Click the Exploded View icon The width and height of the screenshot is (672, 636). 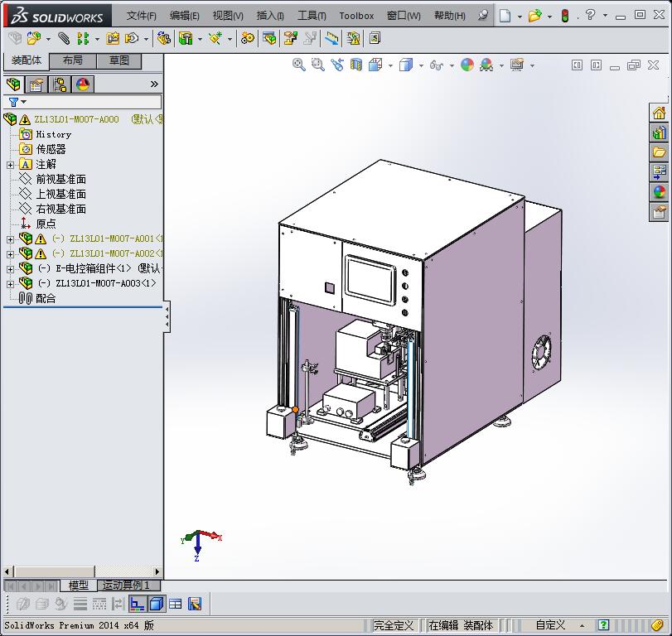291,39
